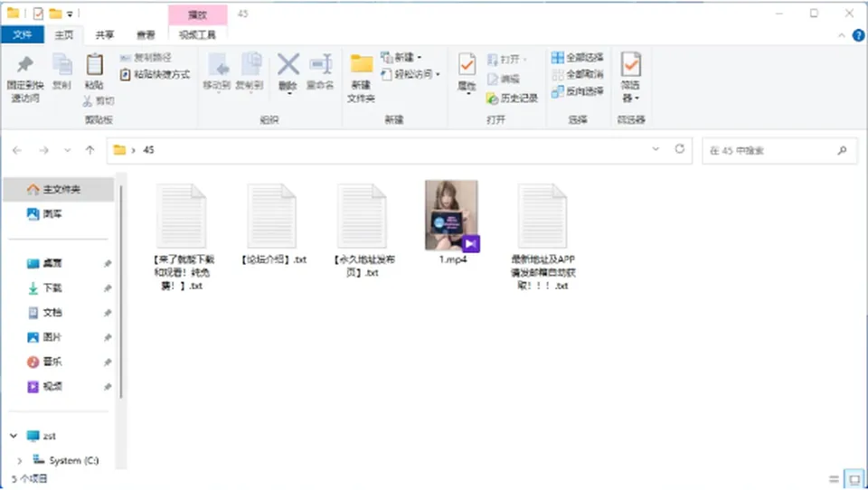Screen dimensions: 868x490
Task: Click the Up one level arrow
Action: click(x=90, y=150)
